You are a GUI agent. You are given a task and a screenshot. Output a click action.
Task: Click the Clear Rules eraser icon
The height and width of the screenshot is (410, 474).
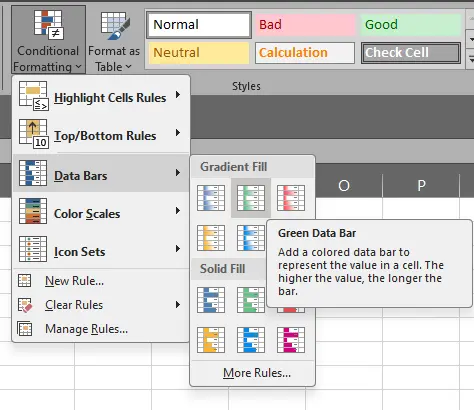[x=25, y=305]
